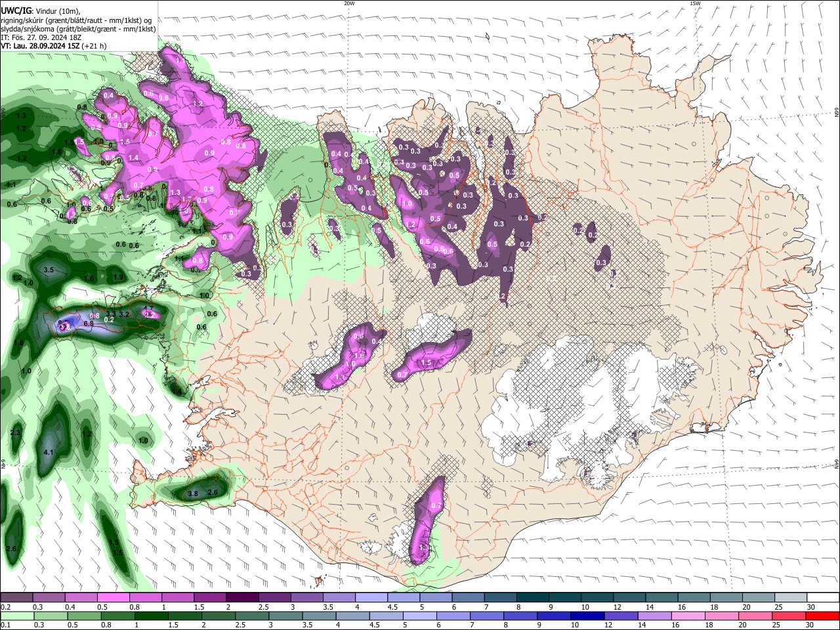Click the '3.5' rain value on the map
This screenshot has width=840, height=630.
(x=49, y=270)
